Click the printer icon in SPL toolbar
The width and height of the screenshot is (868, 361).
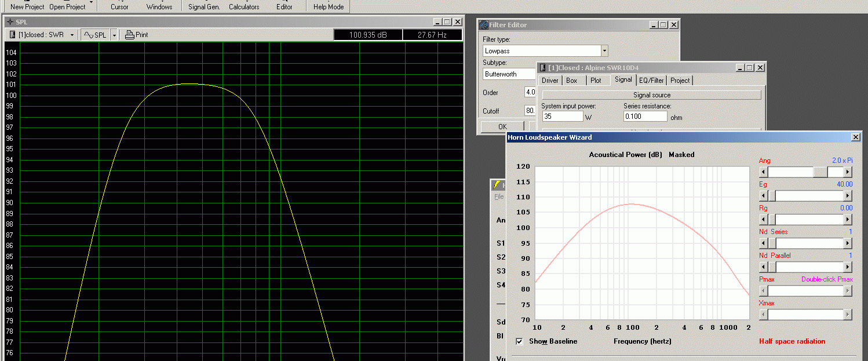coord(130,35)
